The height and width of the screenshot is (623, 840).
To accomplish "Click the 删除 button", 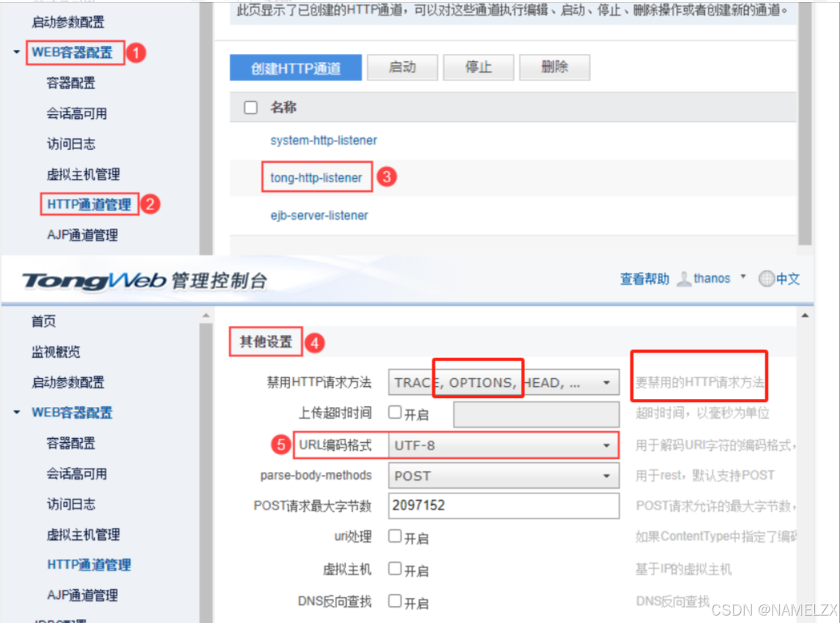I will coord(555,67).
